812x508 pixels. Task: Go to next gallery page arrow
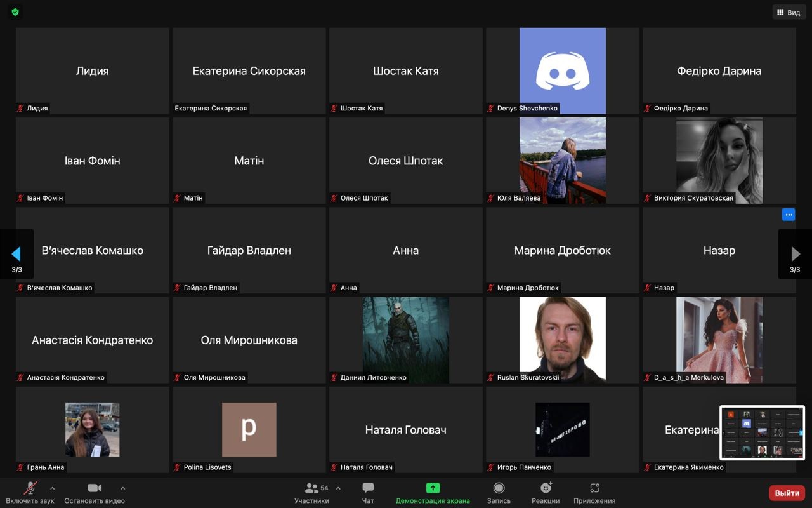click(x=795, y=254)
